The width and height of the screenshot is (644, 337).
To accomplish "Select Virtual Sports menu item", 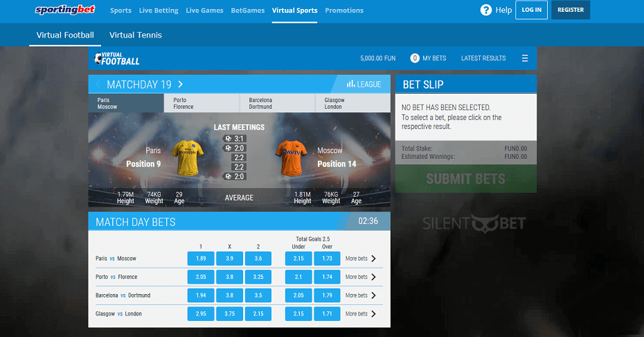I will pyautogui.click(x=294, y=10).
